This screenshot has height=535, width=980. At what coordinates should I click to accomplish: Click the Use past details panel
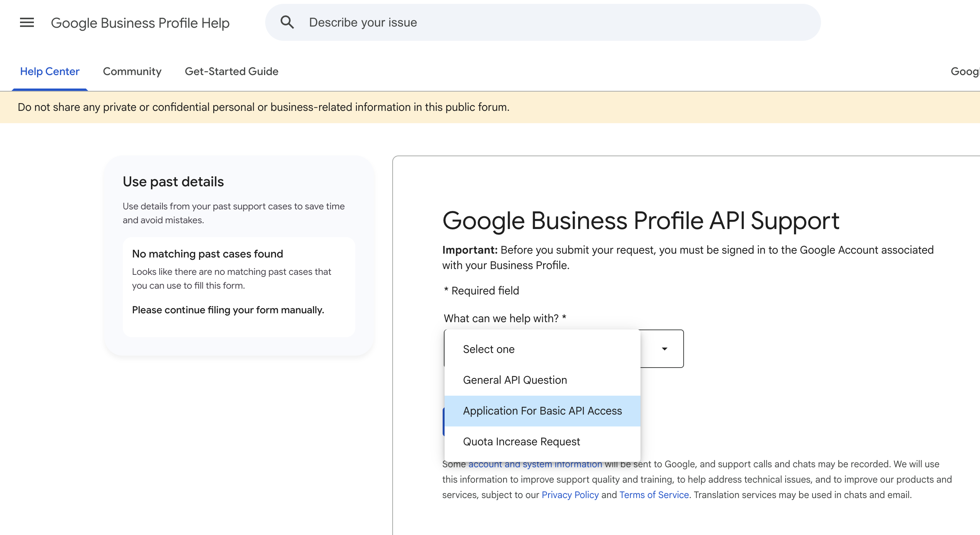coord(173,181)
